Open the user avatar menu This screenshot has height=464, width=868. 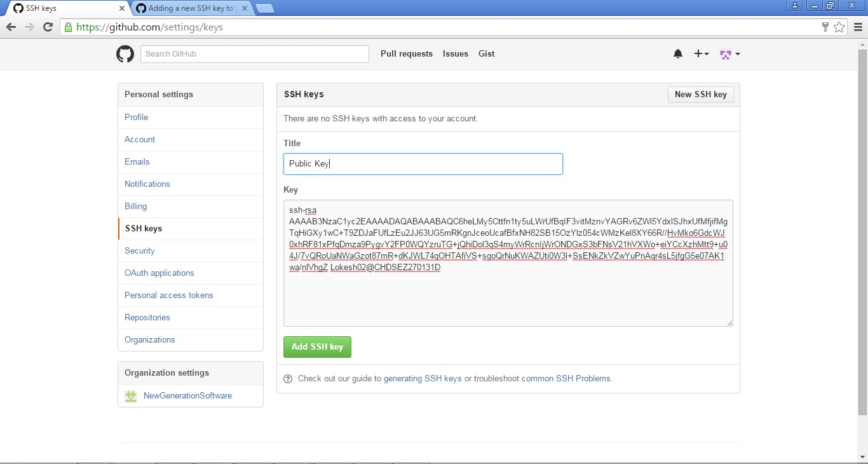729,54
